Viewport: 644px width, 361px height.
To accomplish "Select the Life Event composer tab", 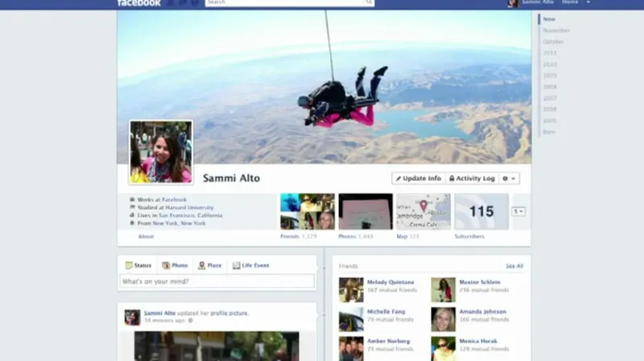I will 251,265.
